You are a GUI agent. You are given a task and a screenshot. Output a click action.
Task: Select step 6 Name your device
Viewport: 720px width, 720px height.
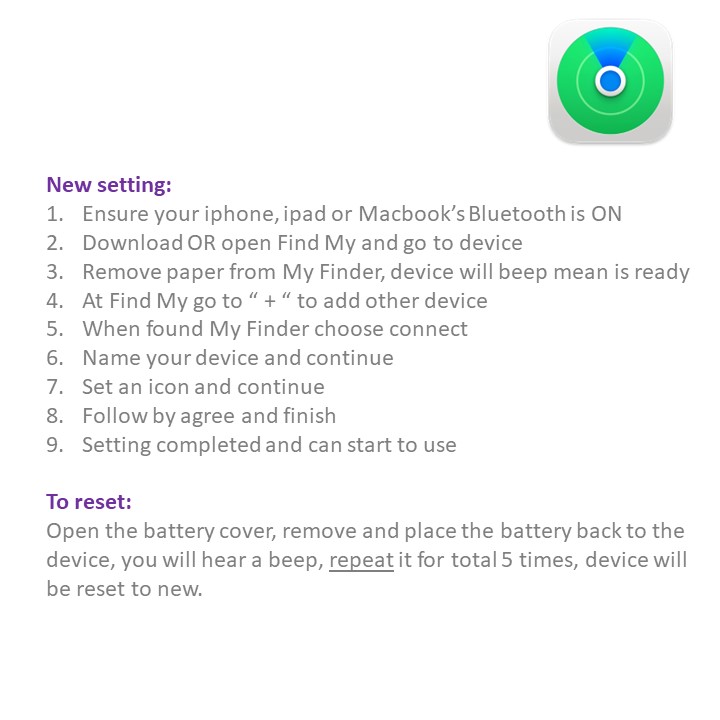click(219, 358)
